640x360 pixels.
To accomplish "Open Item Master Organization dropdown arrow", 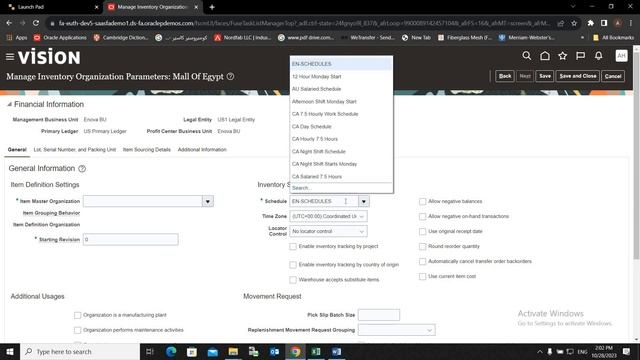I will pyautogui.click(x=208, y=201).
